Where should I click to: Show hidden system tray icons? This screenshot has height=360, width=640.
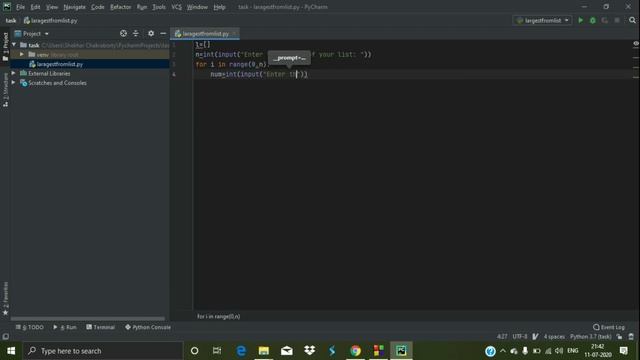click(x=503, y=351)
